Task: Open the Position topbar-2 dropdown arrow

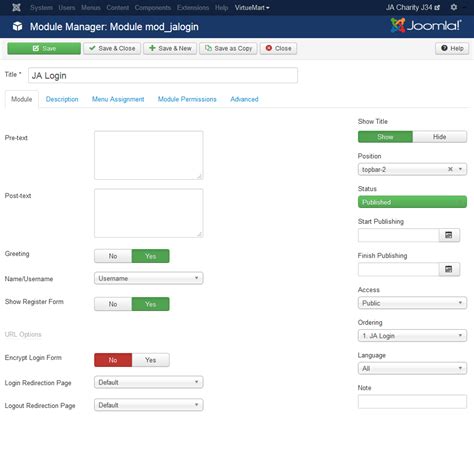Action: pyautogui.click(x=460, y=169)
